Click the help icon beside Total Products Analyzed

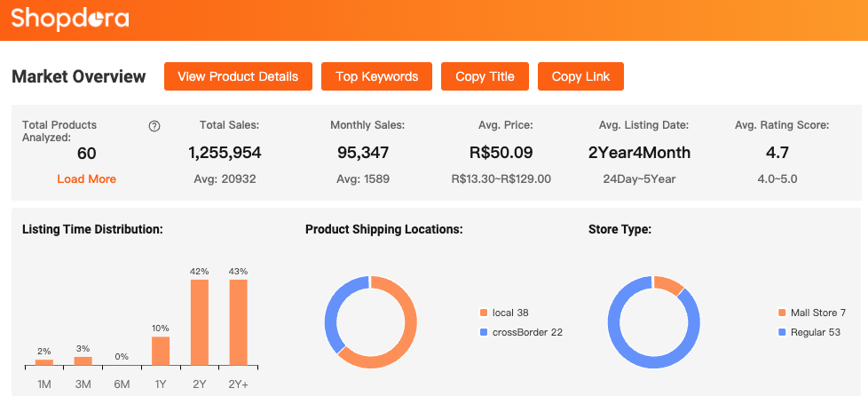pos(154,126)
